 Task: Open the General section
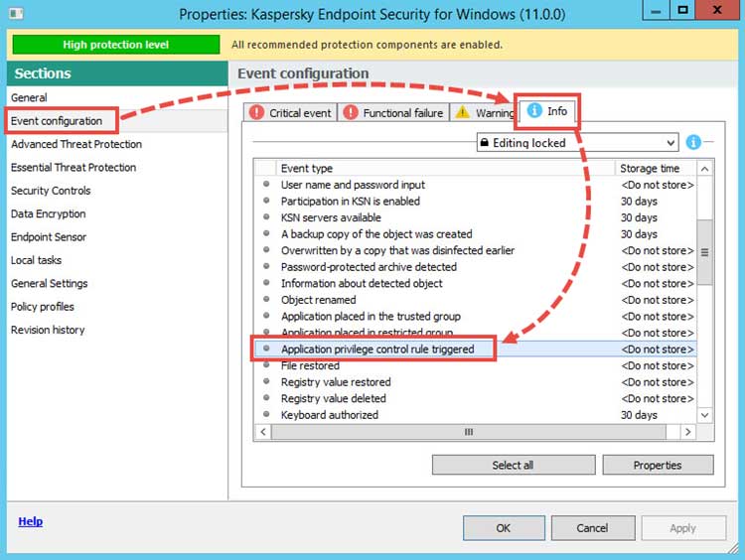(29, 98)
